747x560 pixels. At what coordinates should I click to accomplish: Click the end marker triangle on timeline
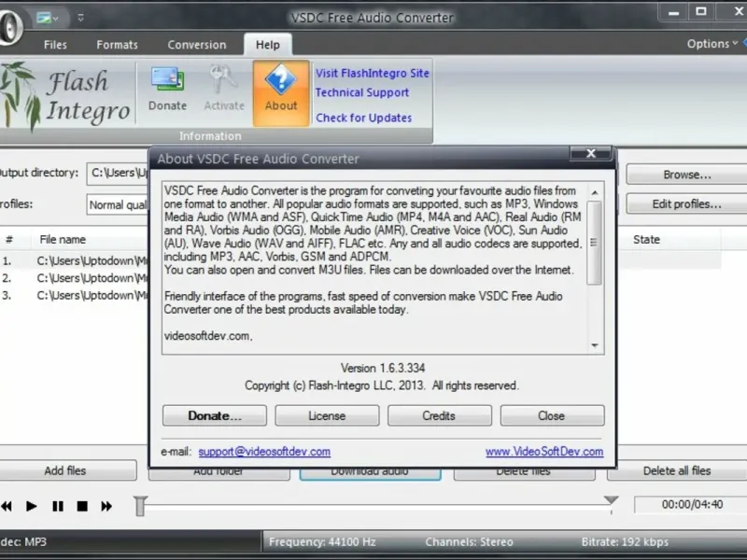(612, 500)
